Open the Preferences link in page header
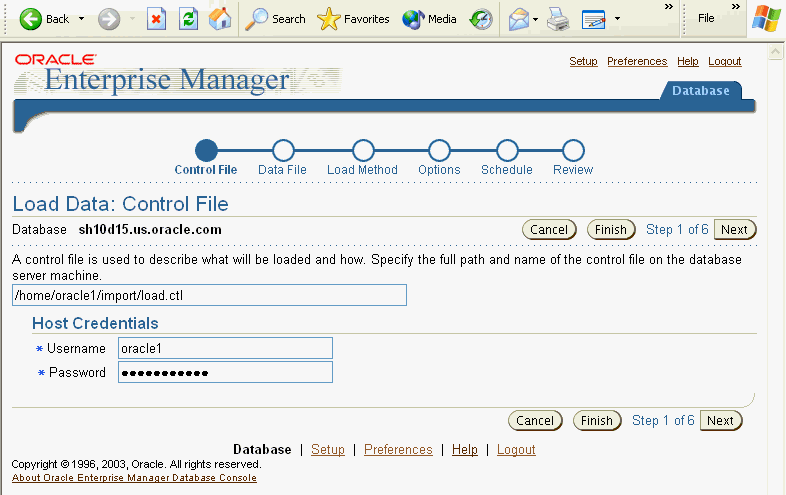 [x=637, y=61]
